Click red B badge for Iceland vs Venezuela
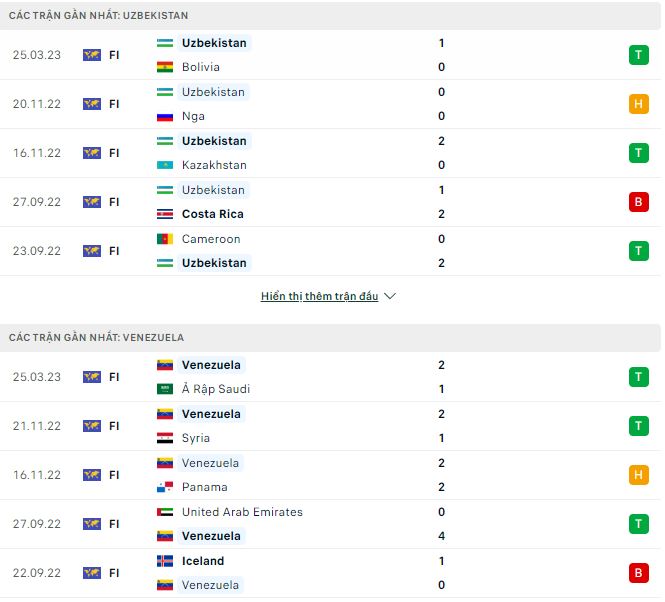 tap(638, 573)
